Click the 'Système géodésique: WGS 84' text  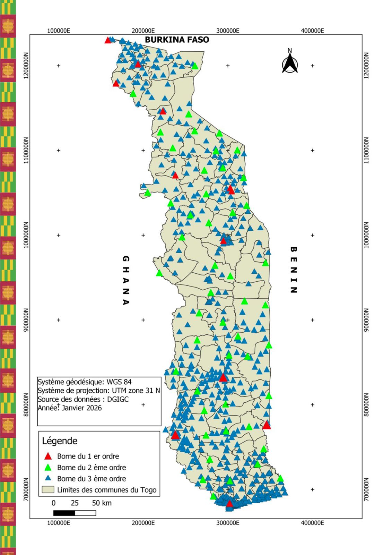pyautogui.click(x=85, y=382)
